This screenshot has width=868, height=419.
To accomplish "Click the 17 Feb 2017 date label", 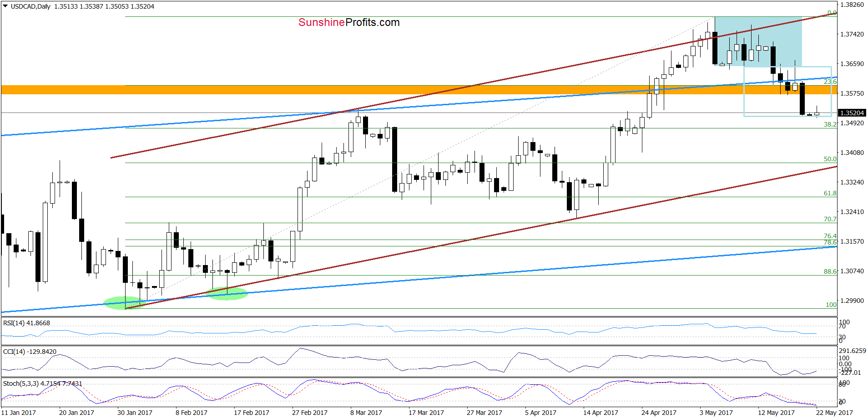I will click(x=252, y=413).
